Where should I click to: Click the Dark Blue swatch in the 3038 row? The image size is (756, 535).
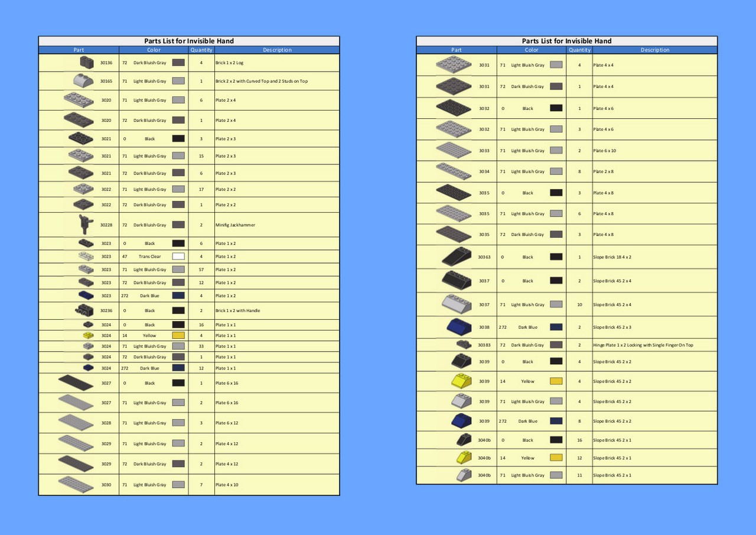point(556,327)
